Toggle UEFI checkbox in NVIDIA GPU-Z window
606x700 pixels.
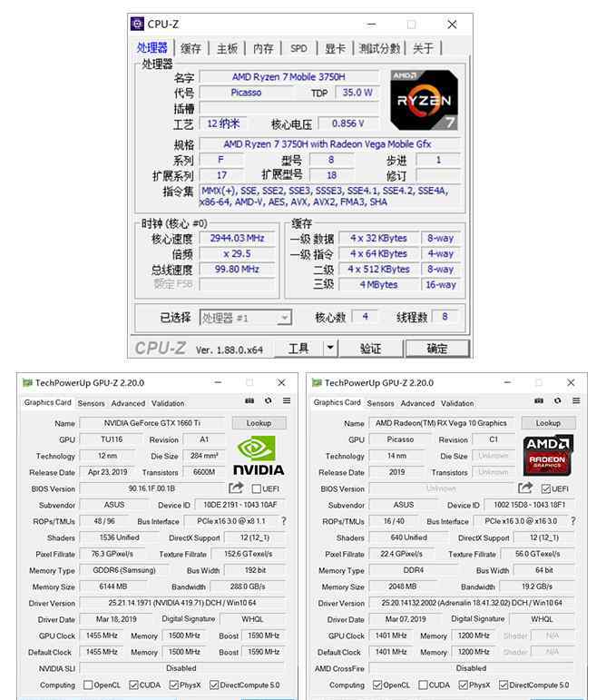coord(257,488)
